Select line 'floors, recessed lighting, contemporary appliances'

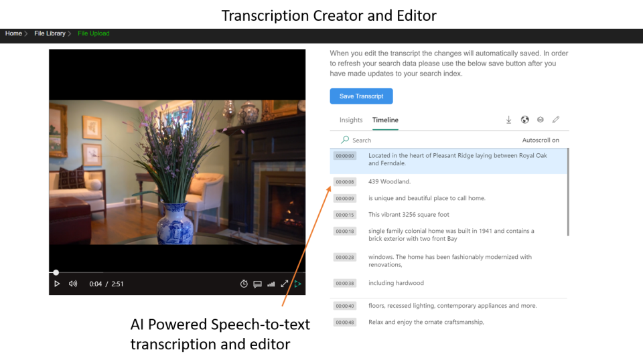coord(452,305)
